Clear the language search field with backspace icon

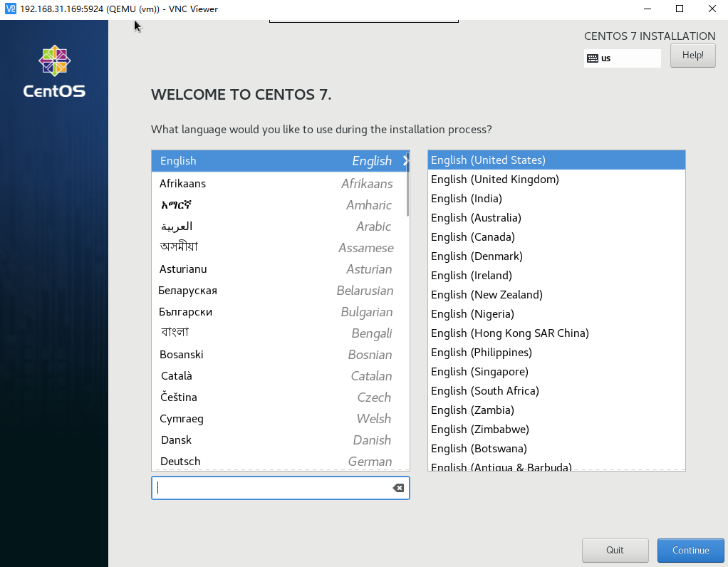point(398,488)
